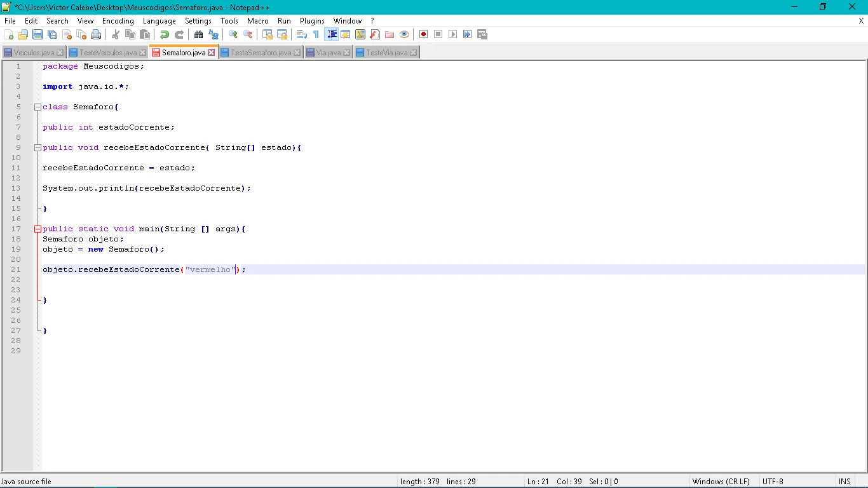Click the Save file toolbar icon
The image size is (868, 488).
37,34
